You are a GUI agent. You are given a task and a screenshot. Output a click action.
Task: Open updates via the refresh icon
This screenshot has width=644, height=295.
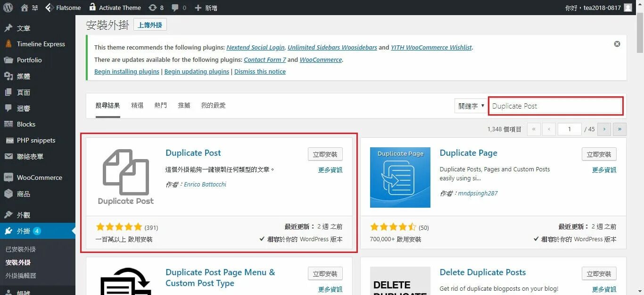(x=152, y=8)
